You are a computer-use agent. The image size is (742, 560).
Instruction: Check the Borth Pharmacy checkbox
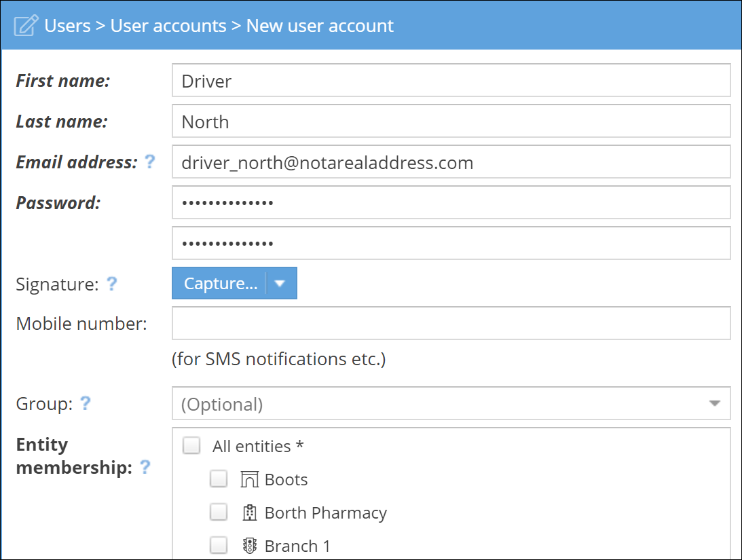tap(219, 512)
